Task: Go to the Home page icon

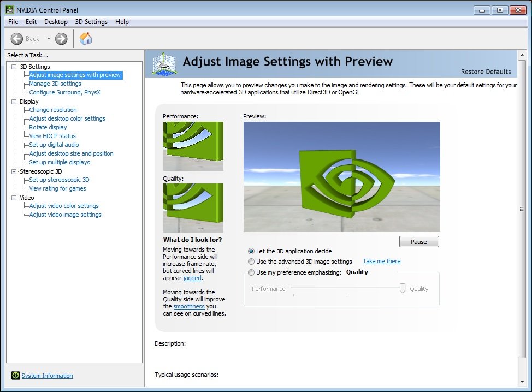Action: 86,39
